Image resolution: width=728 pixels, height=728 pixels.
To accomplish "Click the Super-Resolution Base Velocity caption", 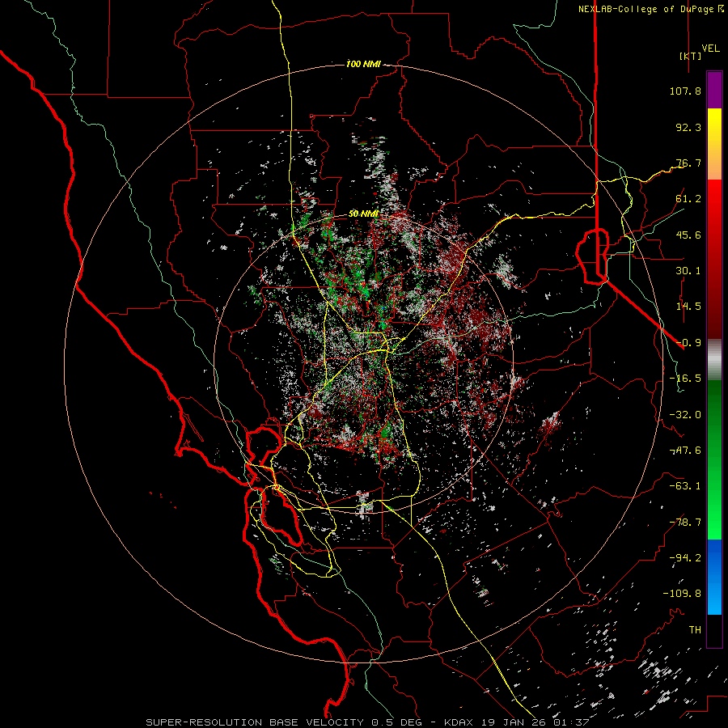I will (367, 722).
